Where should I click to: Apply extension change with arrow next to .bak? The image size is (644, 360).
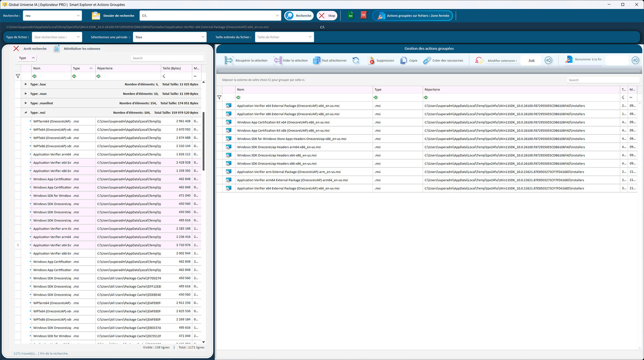click(548, 60)
